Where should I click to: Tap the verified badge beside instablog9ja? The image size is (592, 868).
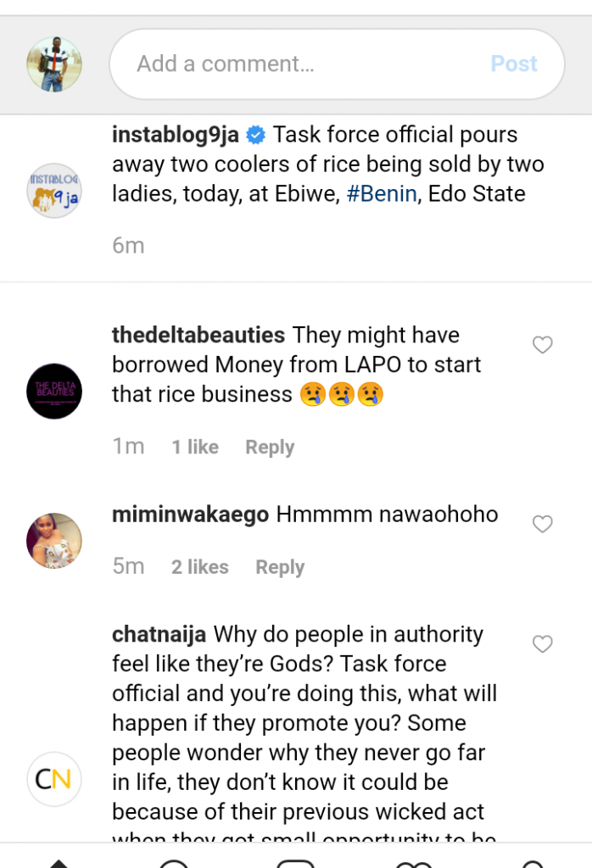coord(255,136)
